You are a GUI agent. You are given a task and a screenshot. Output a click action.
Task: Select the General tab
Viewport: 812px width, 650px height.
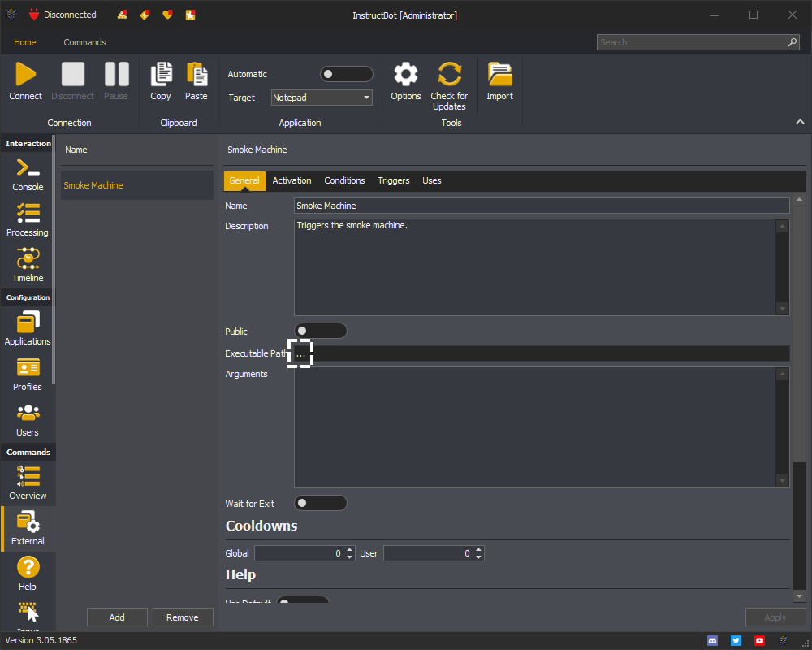[x=244, y=181]
